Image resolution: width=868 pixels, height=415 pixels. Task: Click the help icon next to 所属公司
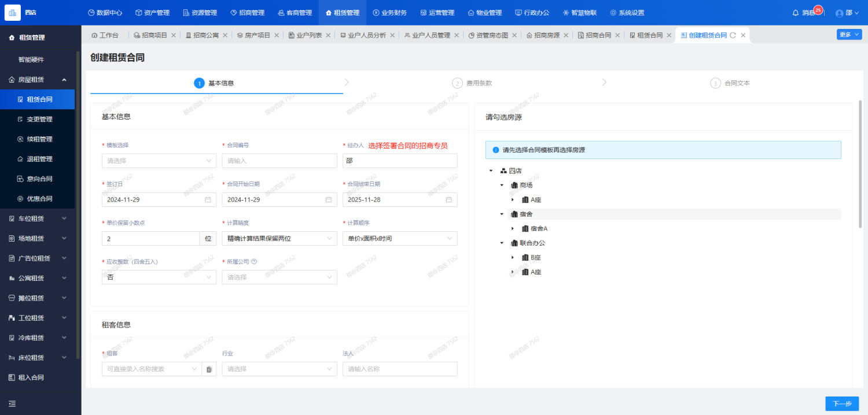click(x=254, y=262)
